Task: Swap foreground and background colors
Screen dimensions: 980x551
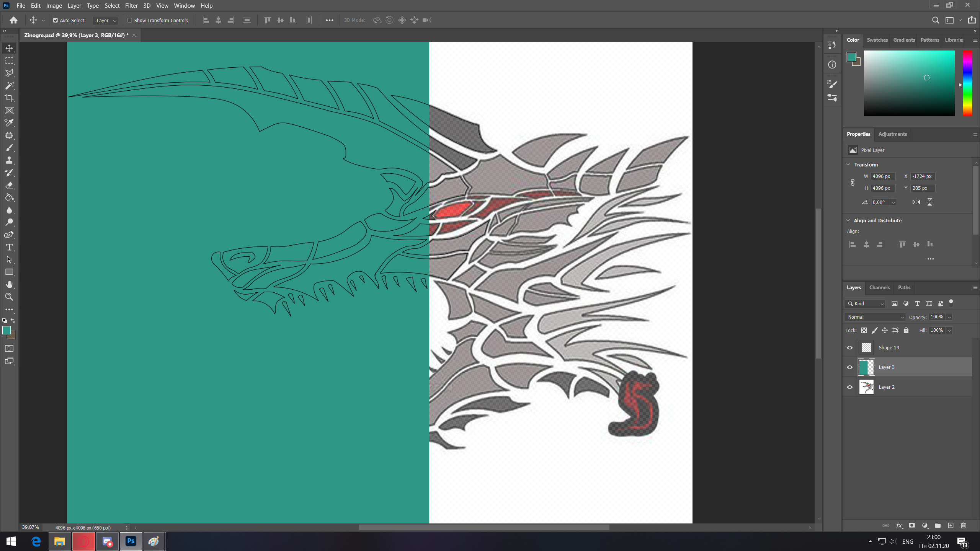Action: (13, 321)
